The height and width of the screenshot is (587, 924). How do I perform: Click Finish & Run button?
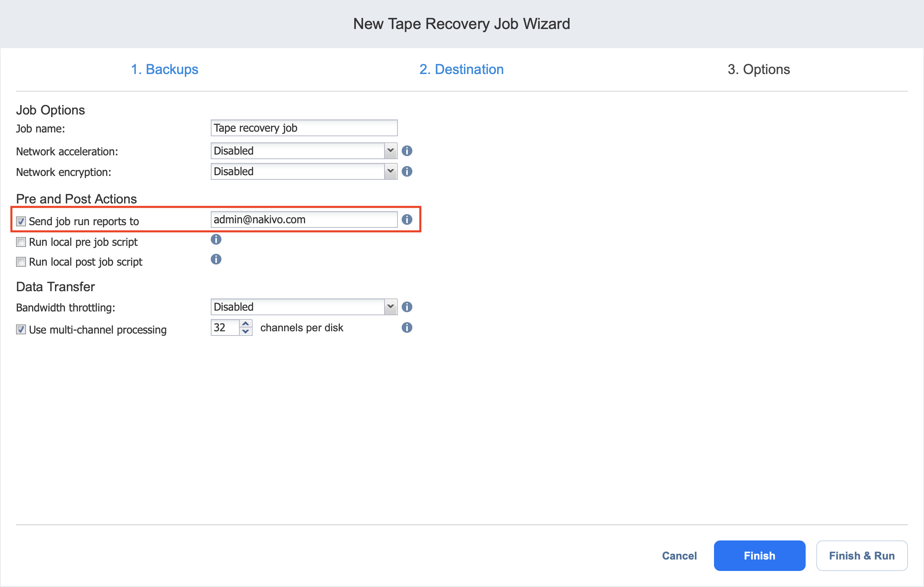click(x=861, y=556)
